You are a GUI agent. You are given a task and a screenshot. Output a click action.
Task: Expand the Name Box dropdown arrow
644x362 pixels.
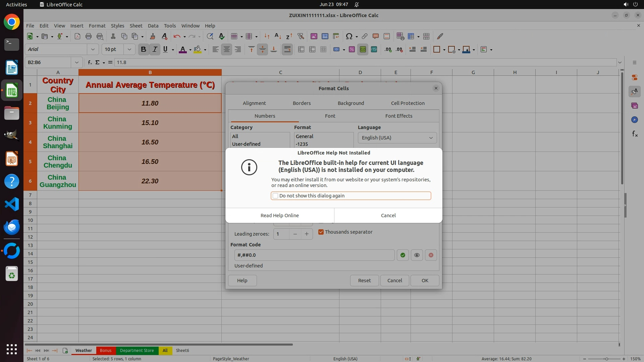[77, 62]
